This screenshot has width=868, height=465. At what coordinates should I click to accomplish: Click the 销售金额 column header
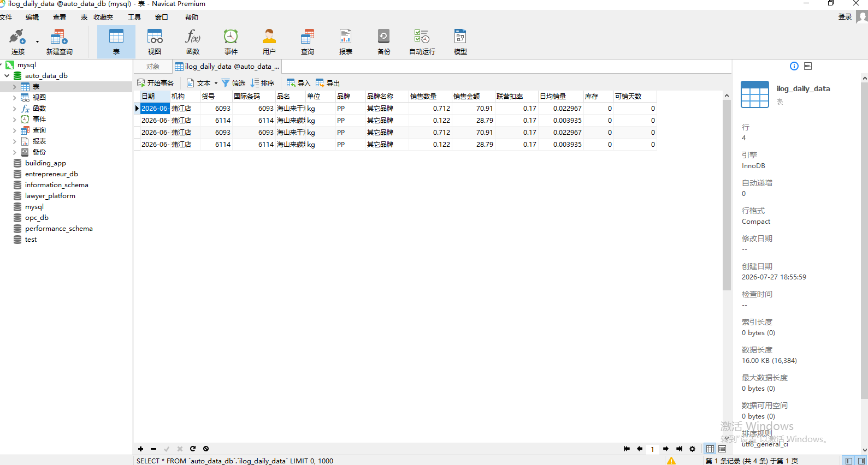coord(473,97)
